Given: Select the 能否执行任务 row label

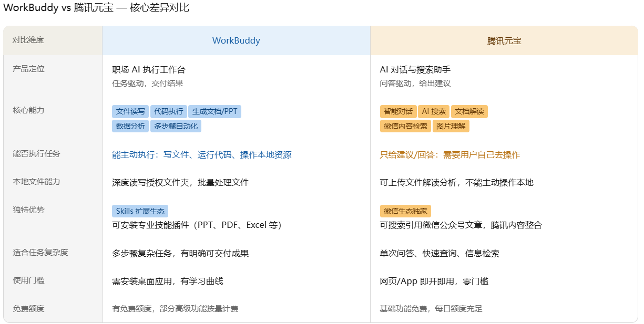Looking at the screenshot, I should 36,154.
